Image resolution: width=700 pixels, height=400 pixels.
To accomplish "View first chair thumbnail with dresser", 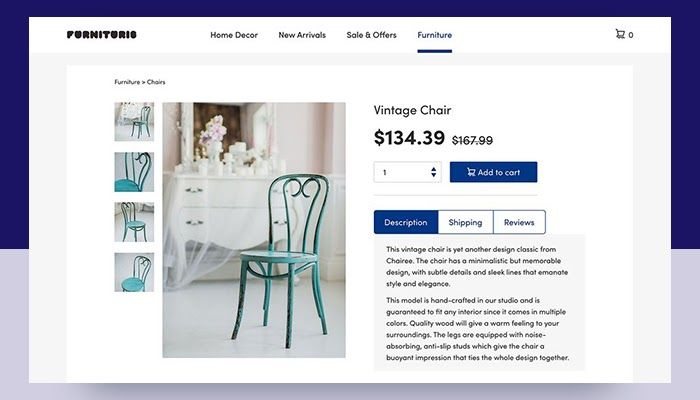I will tap(134, 122).
